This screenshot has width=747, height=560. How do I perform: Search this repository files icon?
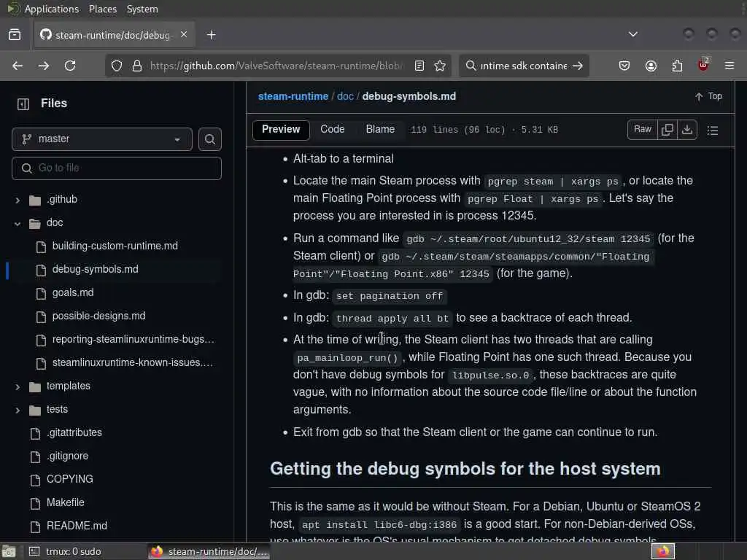(x=210, y=139)
